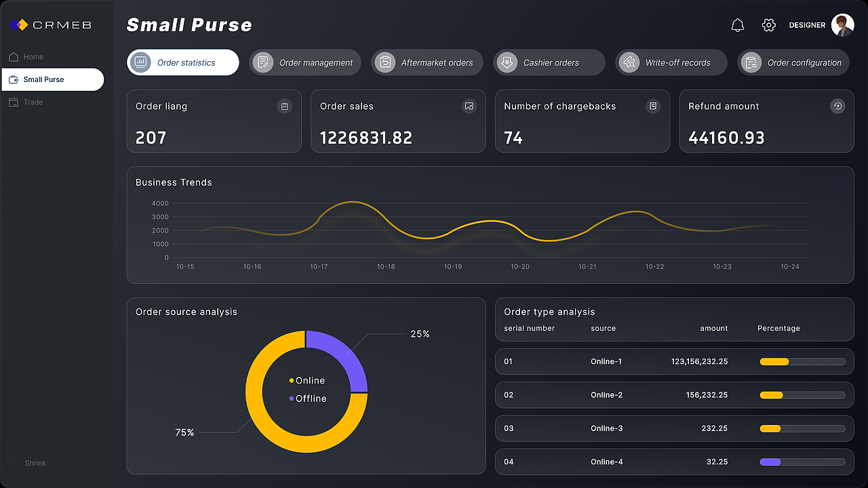Click the Order statistics chart icon

coord(140,62)
